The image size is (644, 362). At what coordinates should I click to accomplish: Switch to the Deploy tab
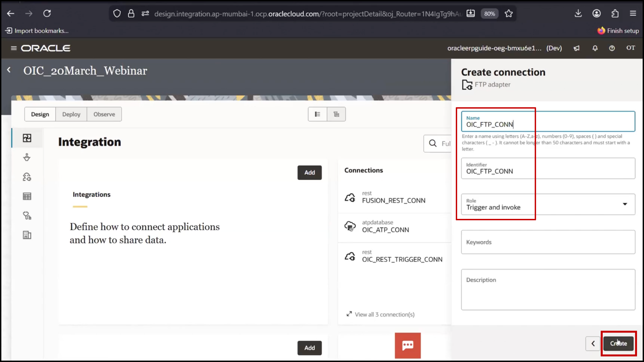[x=71, y=114]
